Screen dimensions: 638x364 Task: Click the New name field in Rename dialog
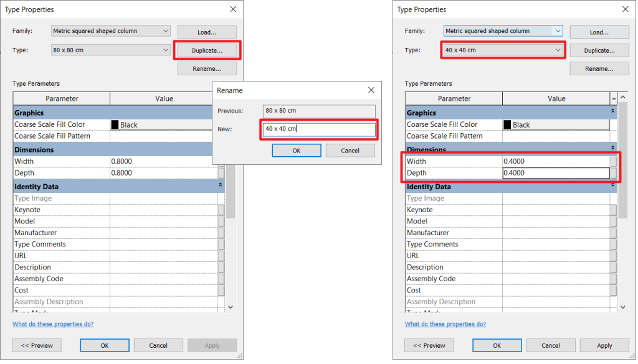[x=319, y=129]
